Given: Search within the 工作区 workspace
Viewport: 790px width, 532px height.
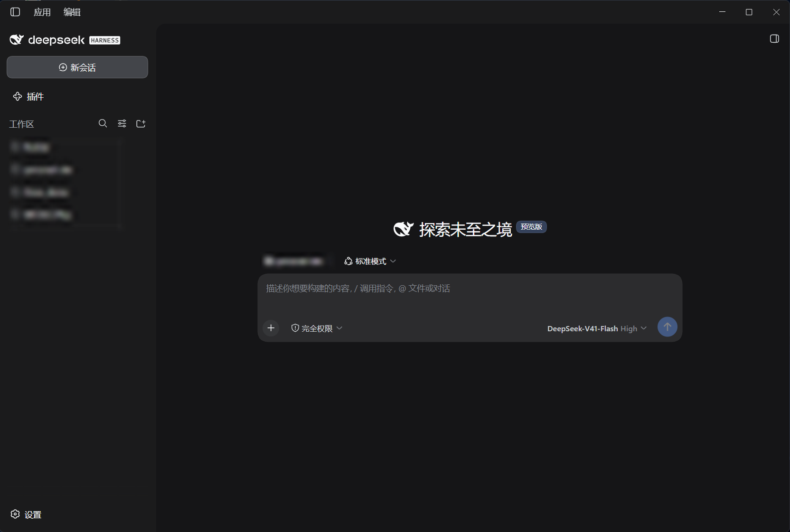Looking at the screenshot, I should click(x=103, y=123).
